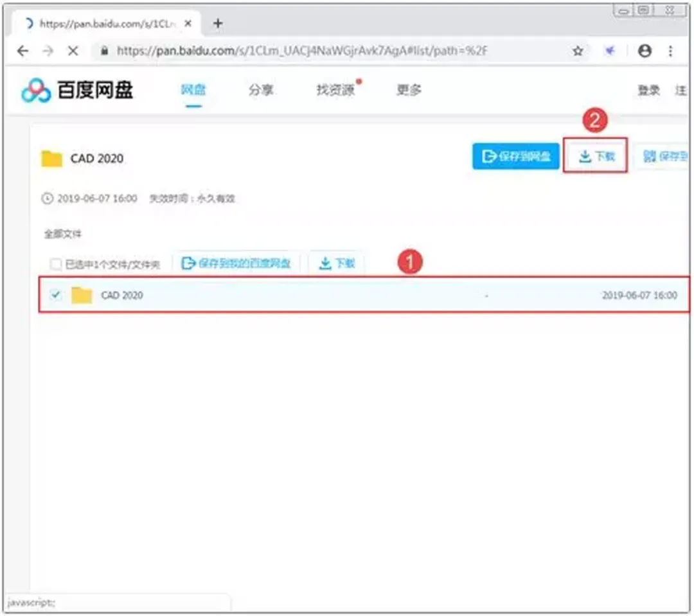Click the 2019-06-07 16:00 date in file row

pyautogui.click(x=639, y=295)
